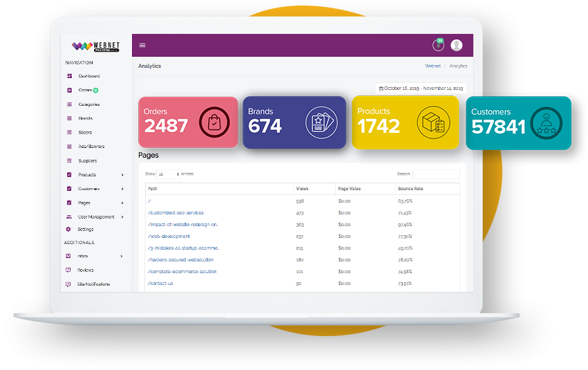Click the Inbox sidebar icon

pyautogui.click(x=68, y=256)
